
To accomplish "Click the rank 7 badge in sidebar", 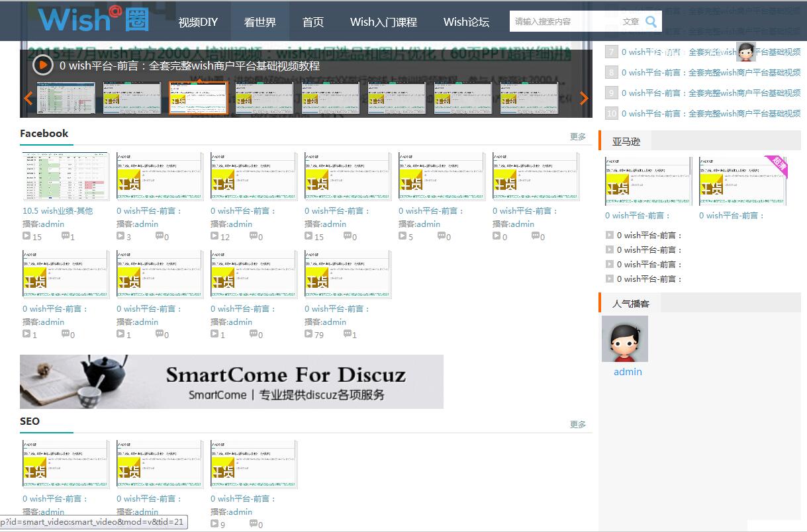I will tap(612, 52).
